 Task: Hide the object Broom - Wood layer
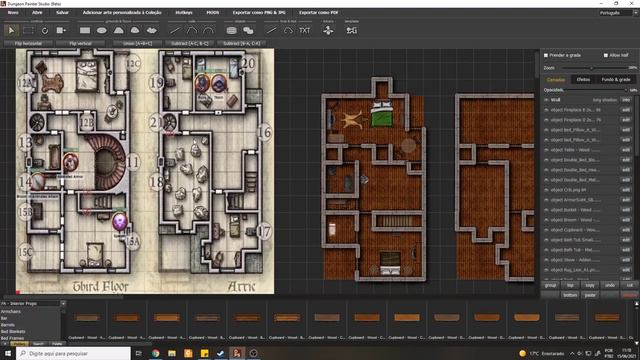[547, 220]
